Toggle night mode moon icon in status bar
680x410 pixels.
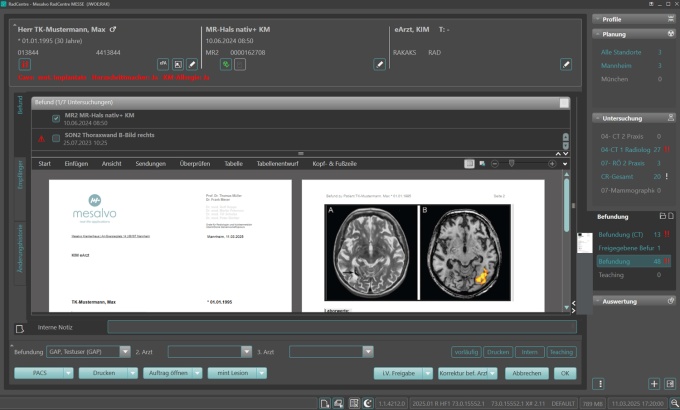tap(368, 403)
